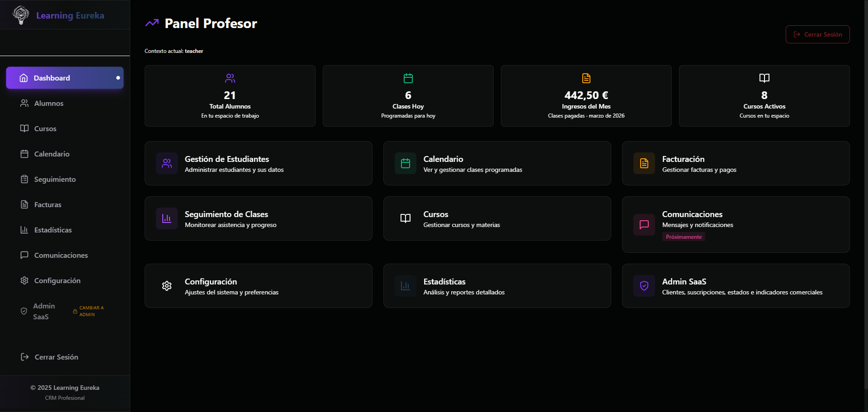Click the Gestión de Estudiantes card icon
This screenshot has height=412, width=868.
(167, 163)
